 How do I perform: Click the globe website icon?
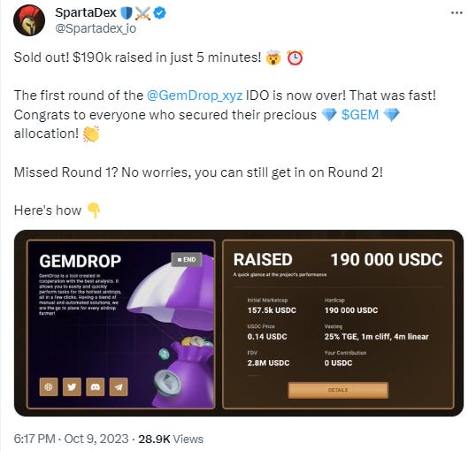click(x=49, y=386)
